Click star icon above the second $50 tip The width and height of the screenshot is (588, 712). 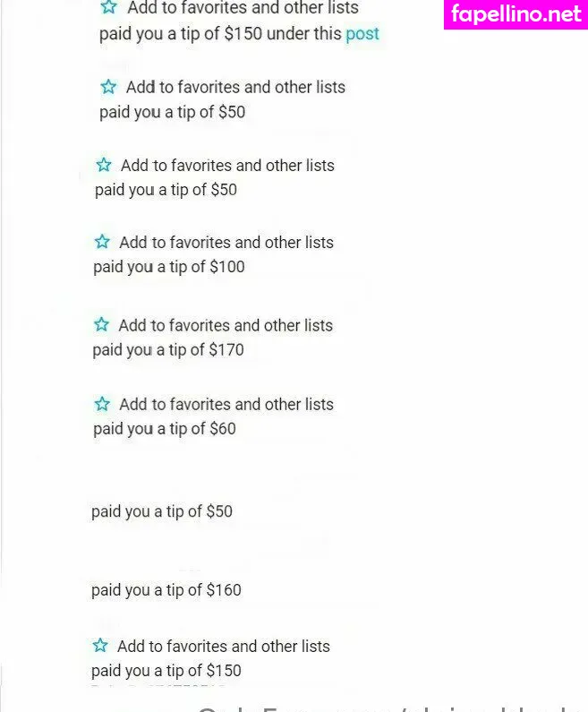104,165
